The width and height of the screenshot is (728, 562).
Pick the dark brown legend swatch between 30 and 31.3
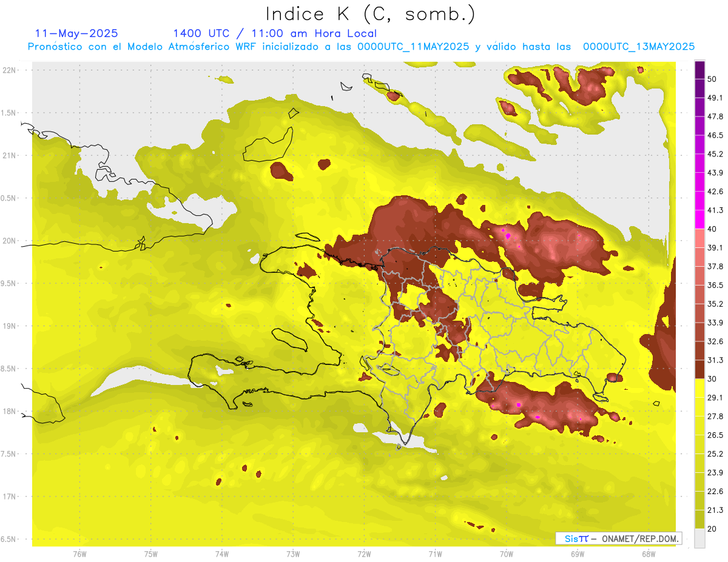click(699, 370)
